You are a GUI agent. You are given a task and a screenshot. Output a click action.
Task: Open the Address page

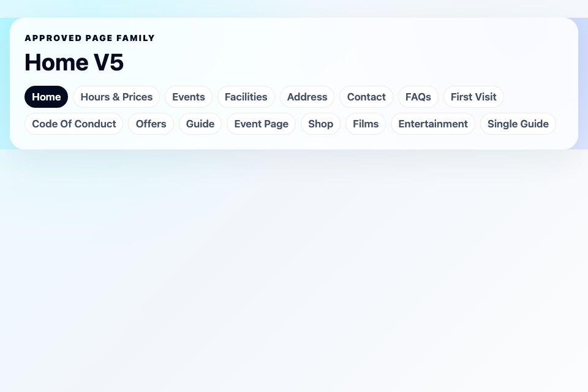307,97
